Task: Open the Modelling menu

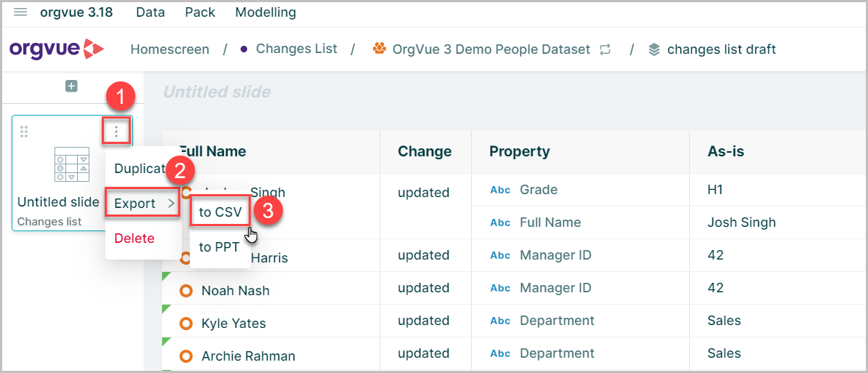Action: coord(266,12)
